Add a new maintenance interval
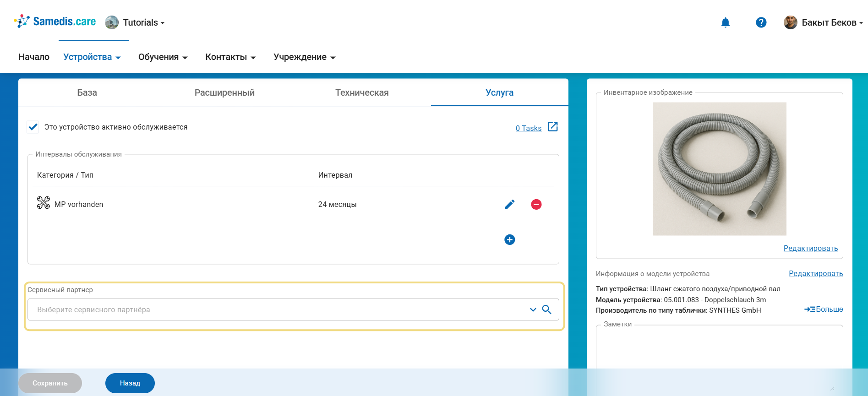The image size is (868, 396). [510, 240]
